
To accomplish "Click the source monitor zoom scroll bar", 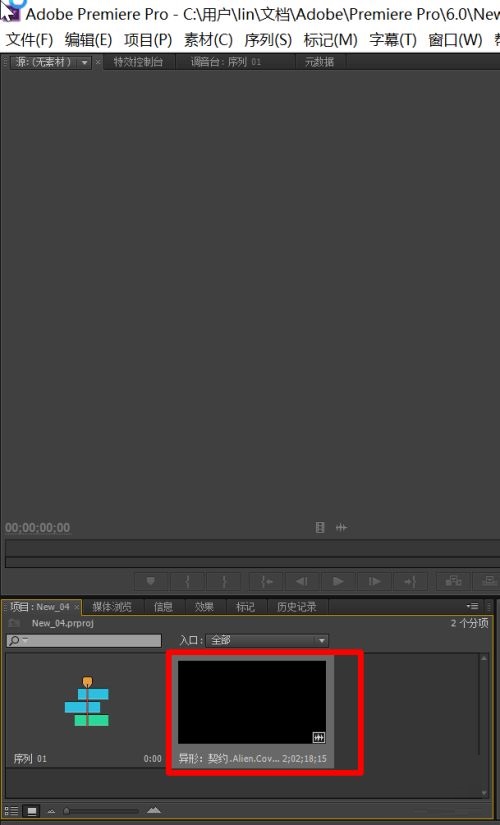I will tap(253, 562).
